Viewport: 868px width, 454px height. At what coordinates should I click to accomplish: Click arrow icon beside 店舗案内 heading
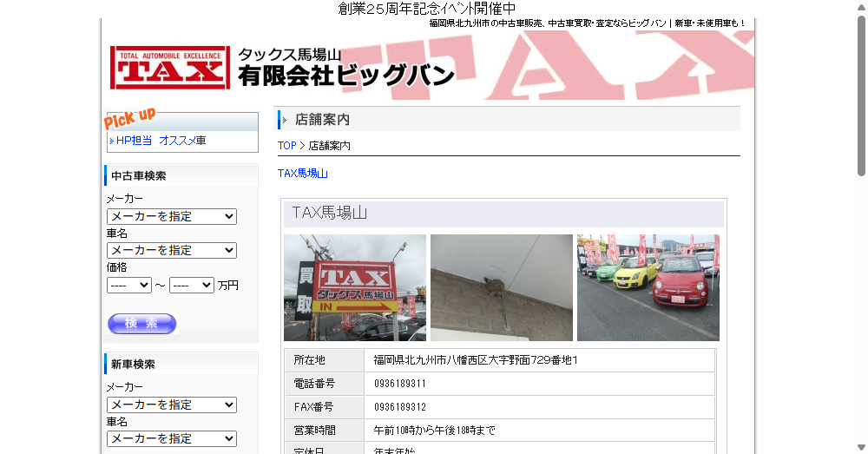point(285,120)
